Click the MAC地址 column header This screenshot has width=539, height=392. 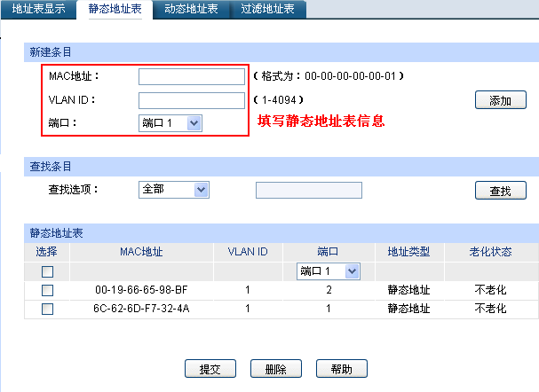[x=141, y=252]
